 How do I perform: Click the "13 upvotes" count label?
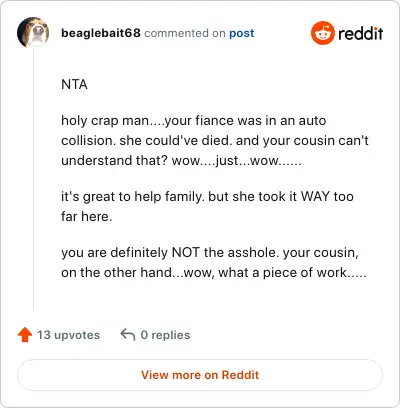pyautogui.click(x=68, y=335)
